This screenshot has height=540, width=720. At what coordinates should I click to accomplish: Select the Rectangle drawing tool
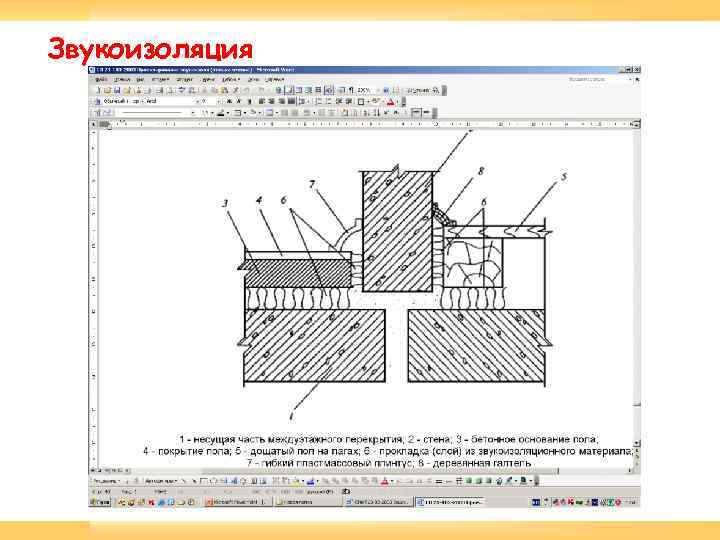[x=203, y=481]
